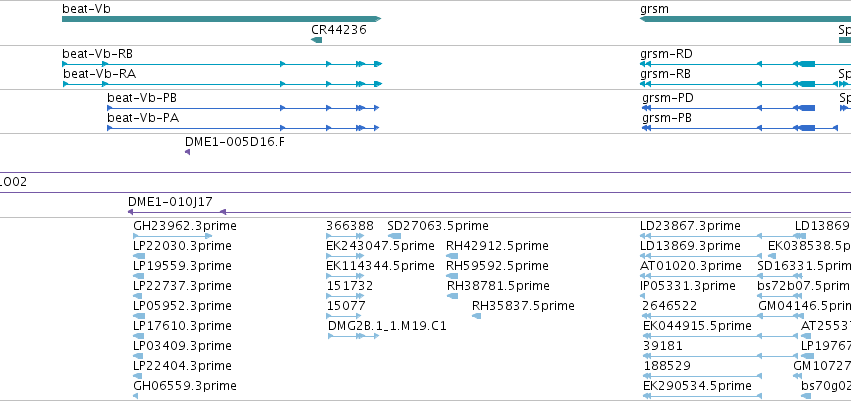Select feature DMG2B.1_1.M19.C1
The width and height of the screenshot is (851, 401).
point(353,336)
